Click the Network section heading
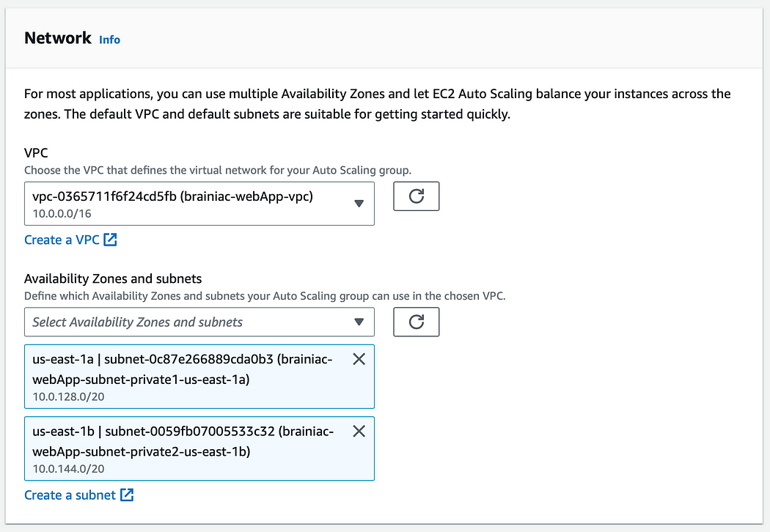Image resolution: width=770 pixels, height=532 pixels. tap(58, 38)
